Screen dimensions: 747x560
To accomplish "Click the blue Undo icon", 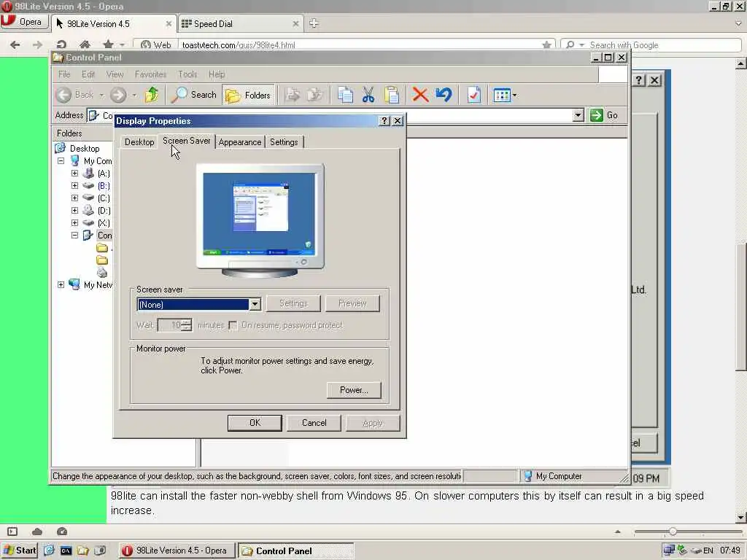I will (x=444, y=95).
